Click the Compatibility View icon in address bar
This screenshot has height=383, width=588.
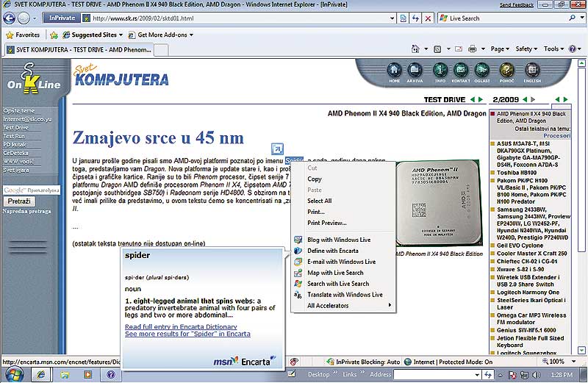pos(403,18)
